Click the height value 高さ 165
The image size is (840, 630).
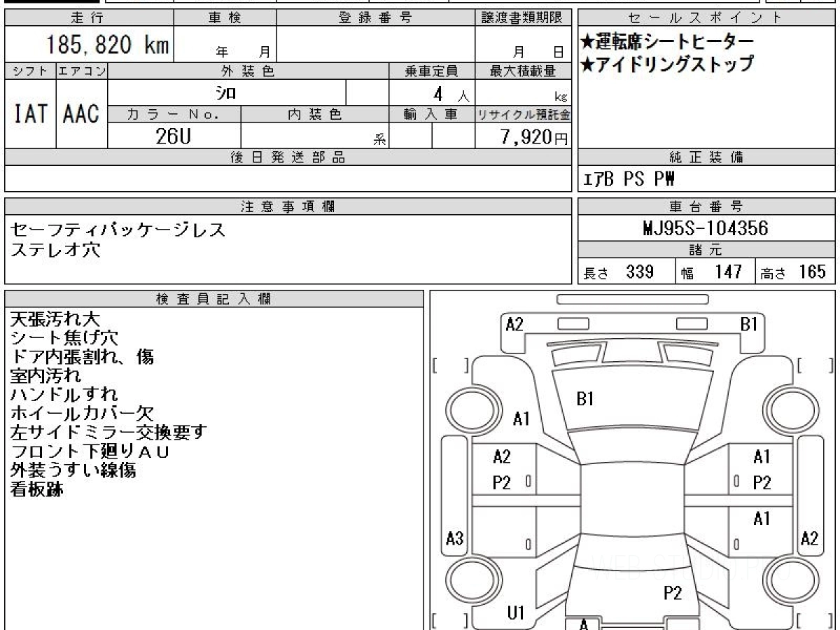point(794,272)
